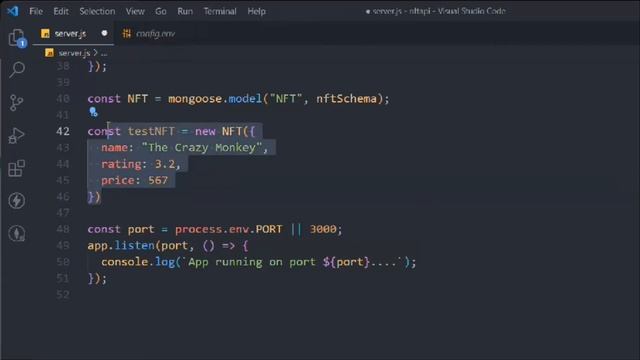Viewport: 640px width, 360px height.
Task: Close the unsaved server.js tab dot
Action: tap(104, 33)
